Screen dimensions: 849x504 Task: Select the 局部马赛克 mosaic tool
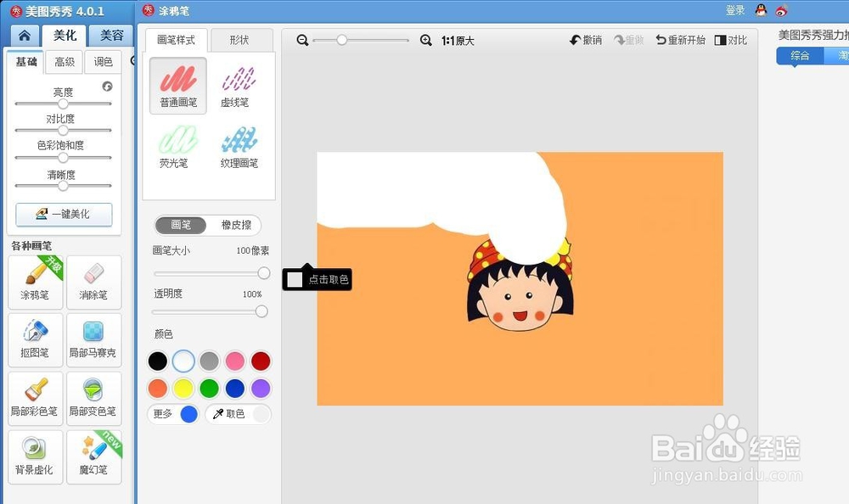click(93, 340)
